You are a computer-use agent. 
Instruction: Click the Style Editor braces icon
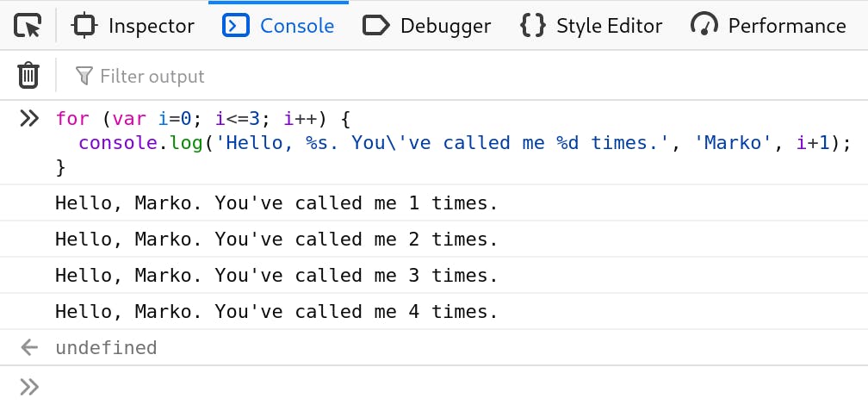(x=533, y=26)
